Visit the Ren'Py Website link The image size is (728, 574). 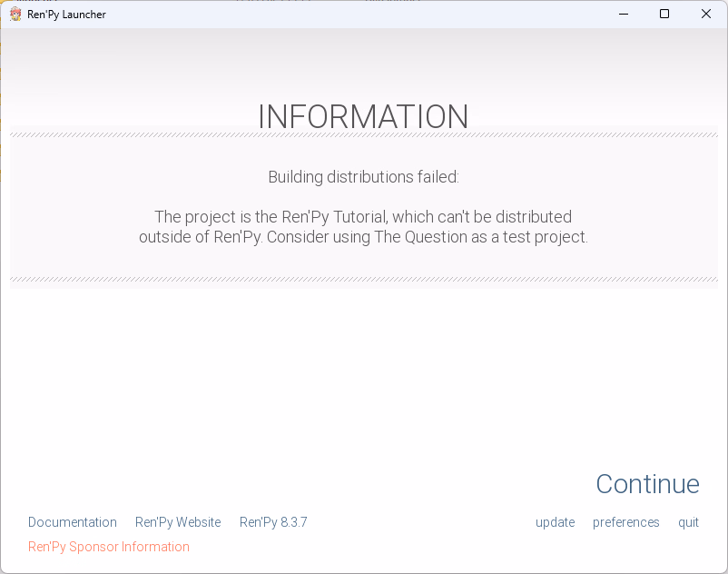coord(178,522)
